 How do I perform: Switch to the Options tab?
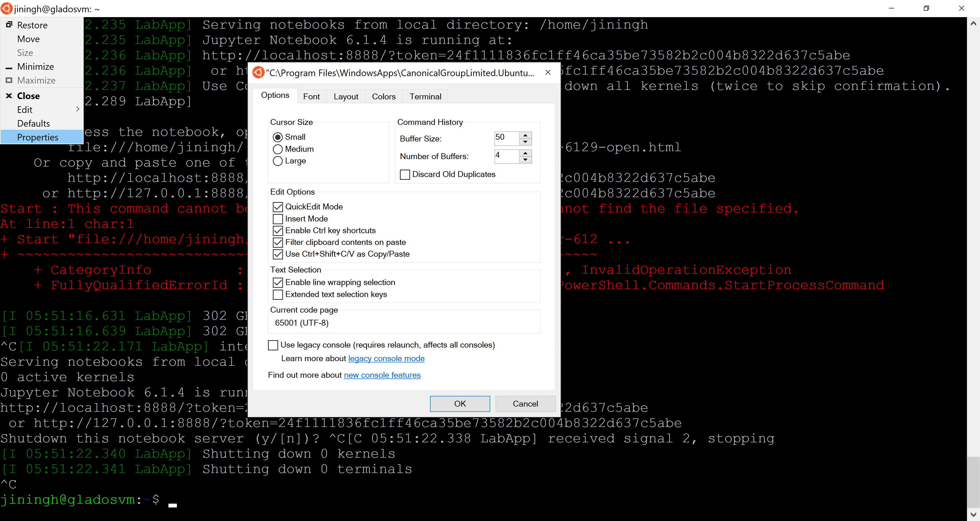tap(275, 95)
